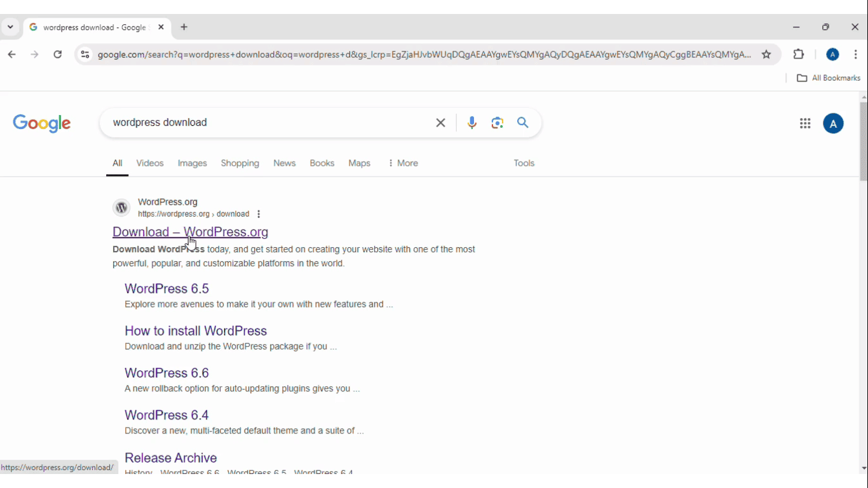This screenshot has height=488, width=868.
Task: Switch to Maps results
Action: 360,163
